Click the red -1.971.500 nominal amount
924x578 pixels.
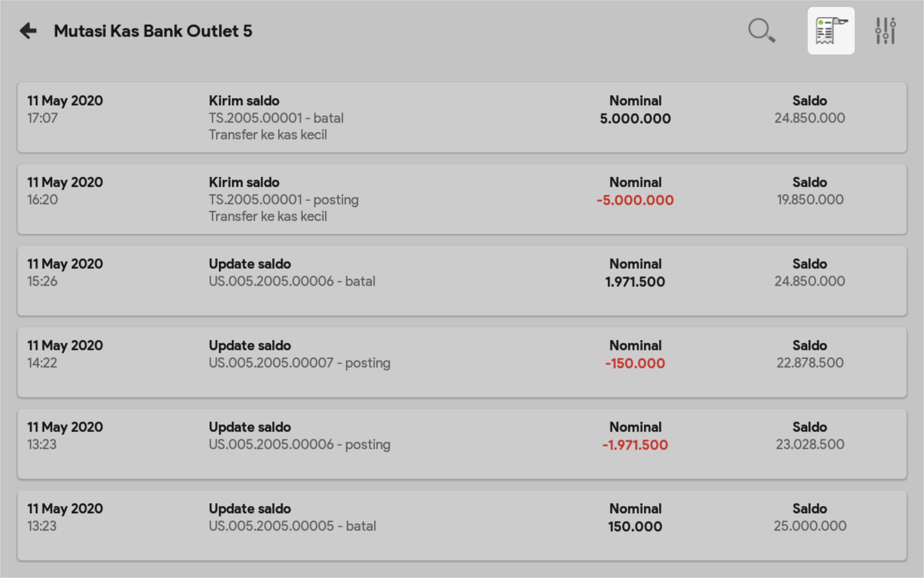pos(635,445)
